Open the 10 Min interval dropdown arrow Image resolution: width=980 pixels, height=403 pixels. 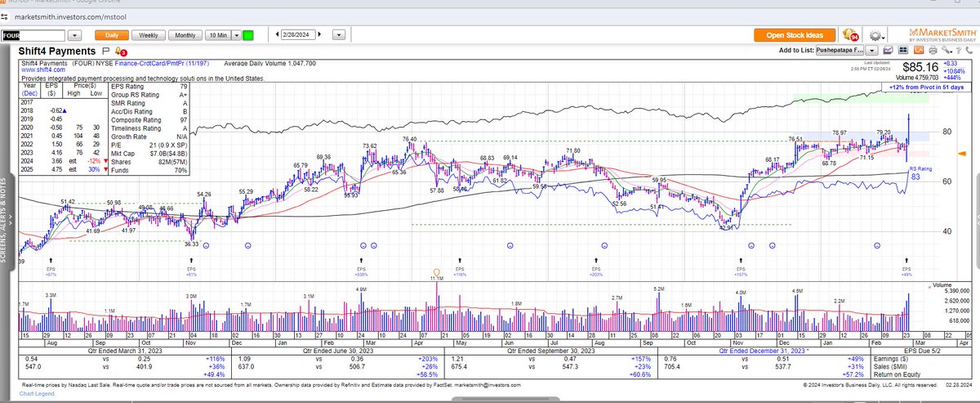pyautogui.click(x=236, y=36)
